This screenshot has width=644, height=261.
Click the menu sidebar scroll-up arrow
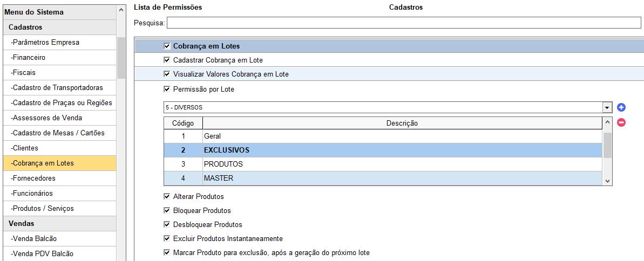121,10
